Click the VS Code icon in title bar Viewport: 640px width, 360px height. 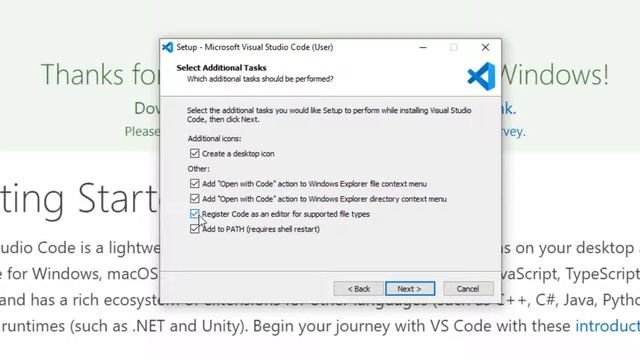click(168, 47)
